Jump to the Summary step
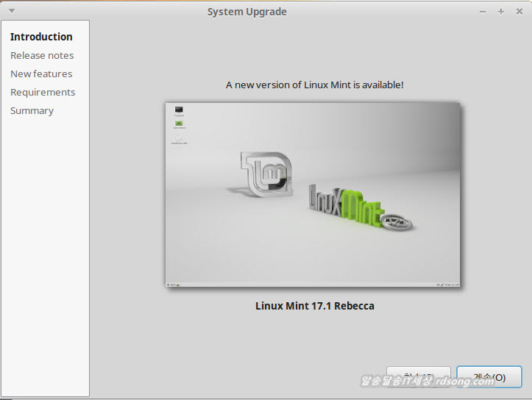The height and width of the screenshot is (400, 532). (x=32, y=110)
